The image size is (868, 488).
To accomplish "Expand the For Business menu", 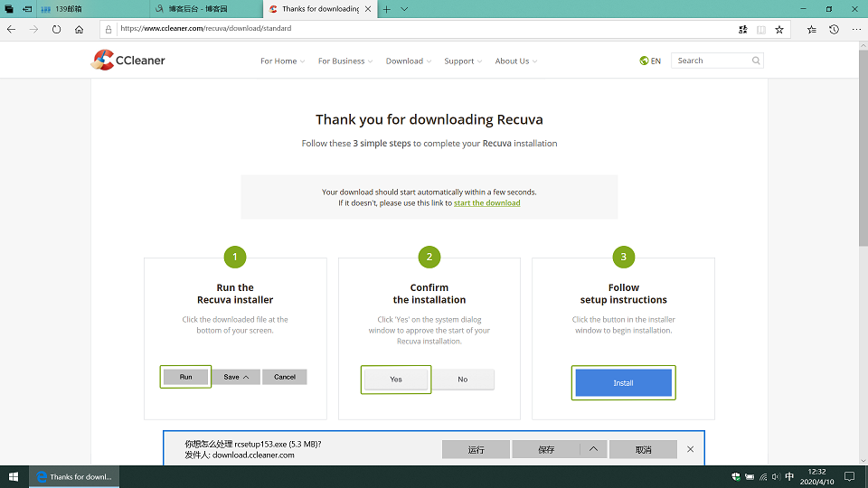I will click(x=344, y=61).
